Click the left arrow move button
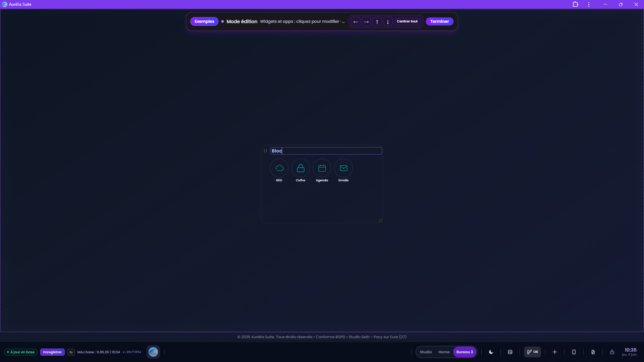Image resolution: width=644 pixels, height=362 pixels. tap(356, 21)
